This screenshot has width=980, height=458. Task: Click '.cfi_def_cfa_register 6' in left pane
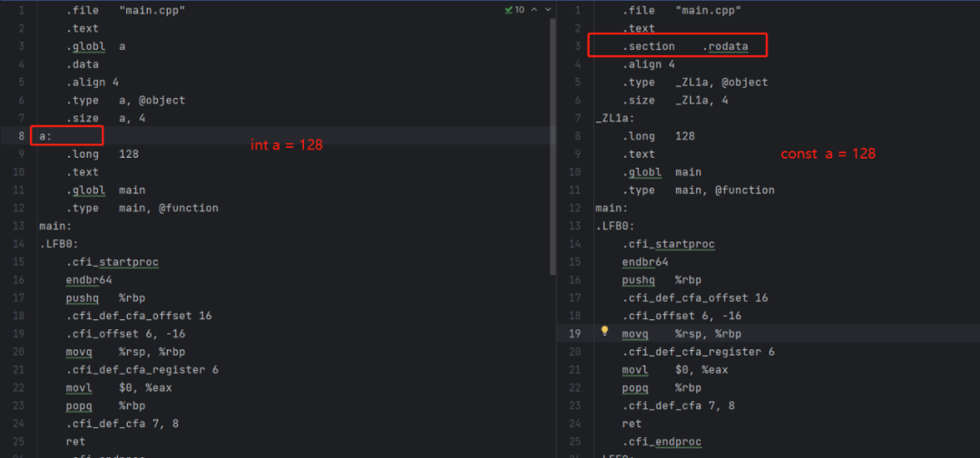click(x=142, y=370)
